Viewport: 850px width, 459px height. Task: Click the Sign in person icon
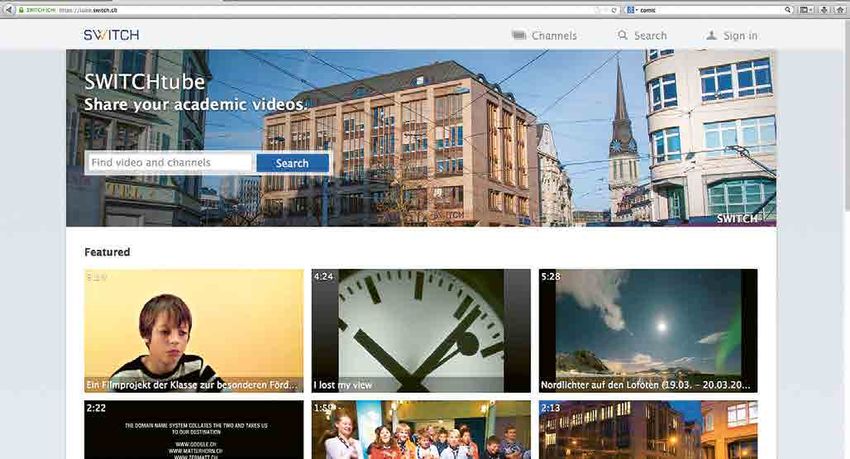click(x=711, y=35)
